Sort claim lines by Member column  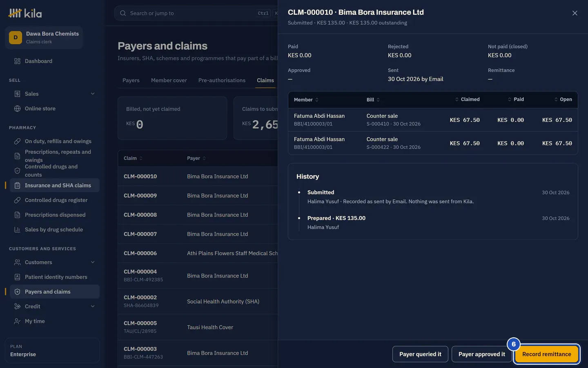[x=306, y=100]
